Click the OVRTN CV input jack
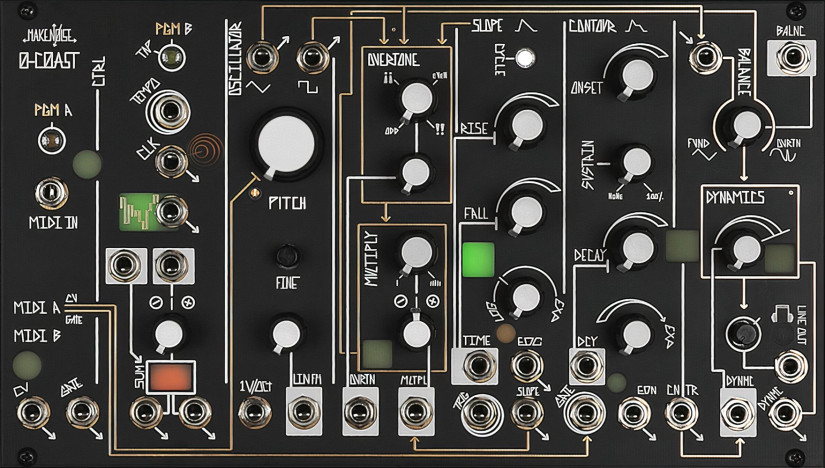 coord(360,412)
